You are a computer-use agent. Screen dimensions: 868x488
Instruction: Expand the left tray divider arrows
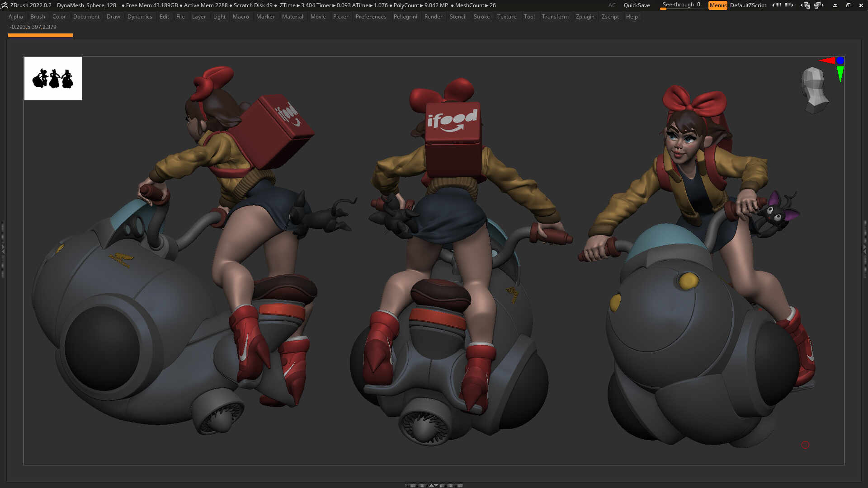(3, 249)
